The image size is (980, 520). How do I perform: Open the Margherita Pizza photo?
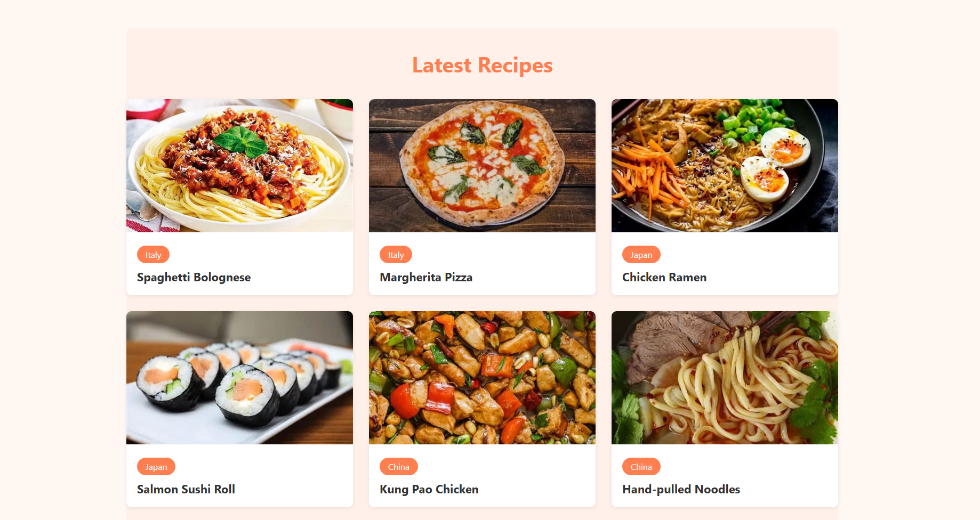coord(482,166)
